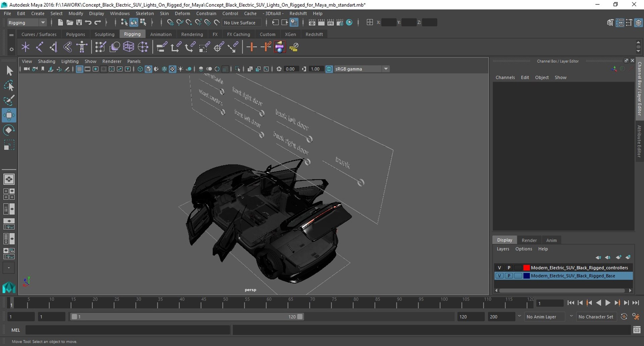Click the Create Lattice shelf icon
Image resolution: width=644 pixels, height=346 pixels.
click(128, 47)
